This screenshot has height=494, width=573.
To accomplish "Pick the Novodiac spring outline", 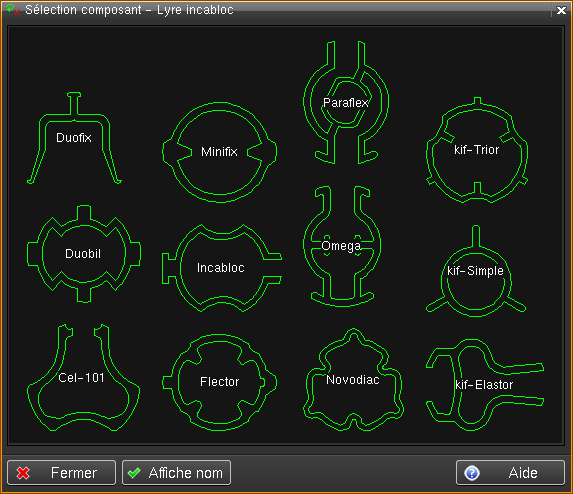I will (x=353, y=380).
